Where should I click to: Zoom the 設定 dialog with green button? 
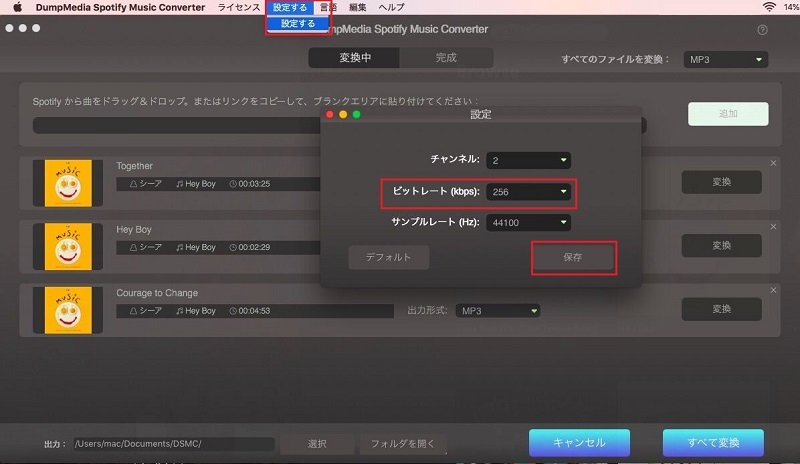[x=357, y=114]
